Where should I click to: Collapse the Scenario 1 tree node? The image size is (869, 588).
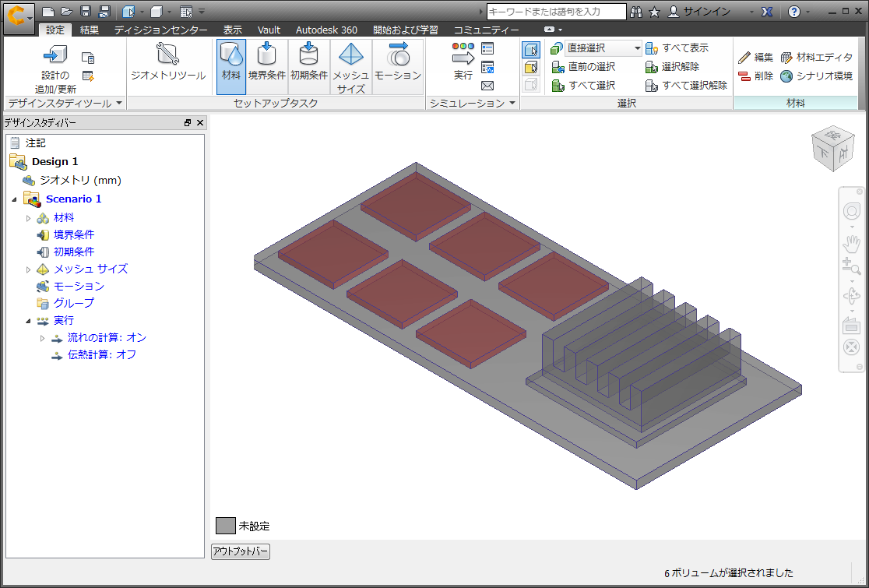click(x=15, y=199)
